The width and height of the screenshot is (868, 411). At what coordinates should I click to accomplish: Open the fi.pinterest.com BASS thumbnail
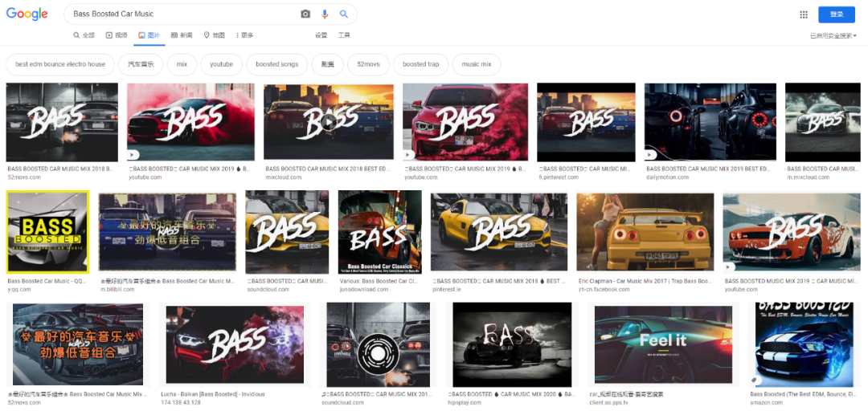click(x=586, y=122)
